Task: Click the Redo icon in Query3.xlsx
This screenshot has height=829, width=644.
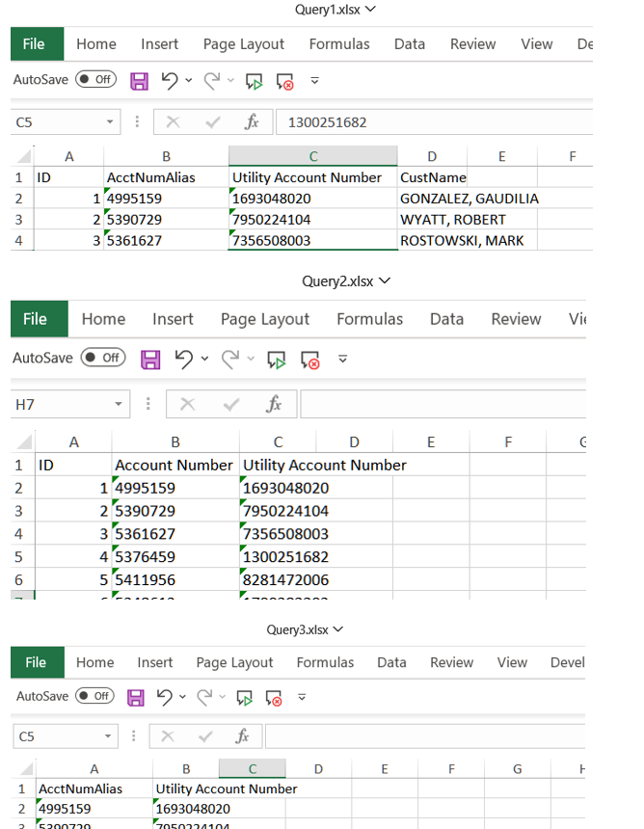Action: click(x=204, y=697)
